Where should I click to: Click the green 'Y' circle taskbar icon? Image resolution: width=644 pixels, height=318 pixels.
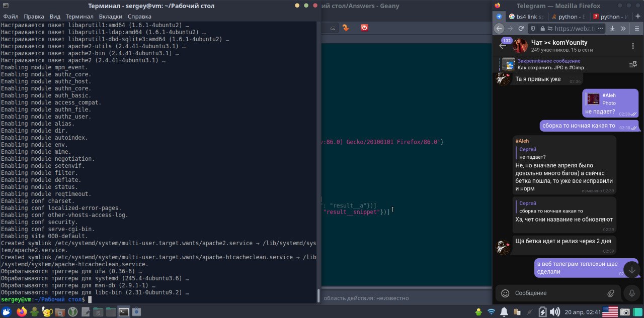72,311
